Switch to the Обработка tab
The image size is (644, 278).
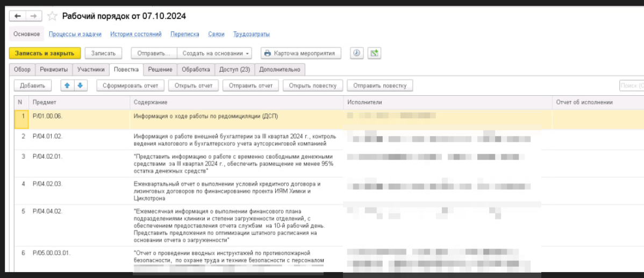pos(196,70)
